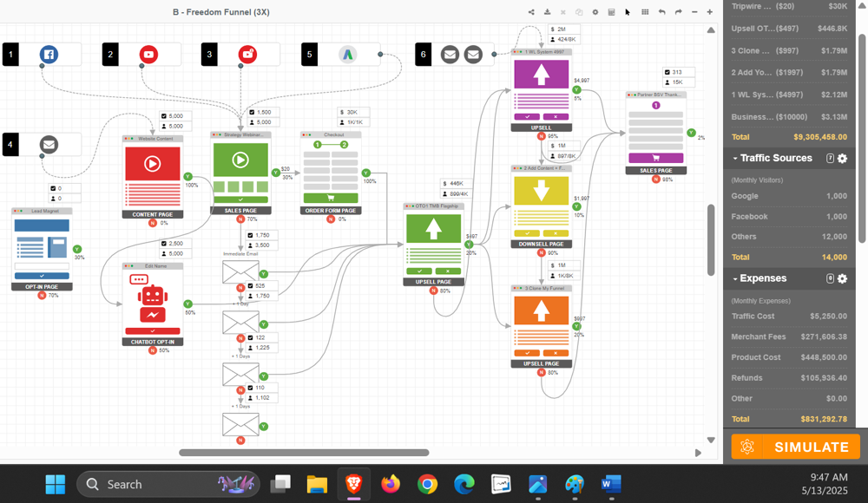Open Brave browser from the taskbar
868x503 pixels.
pyautogui.click(x=354, y=484)
